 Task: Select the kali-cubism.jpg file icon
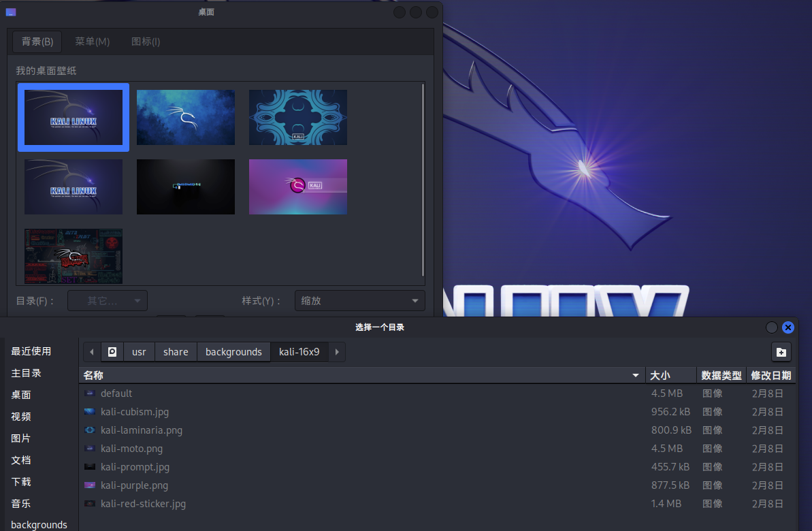(x=89, y=412)
